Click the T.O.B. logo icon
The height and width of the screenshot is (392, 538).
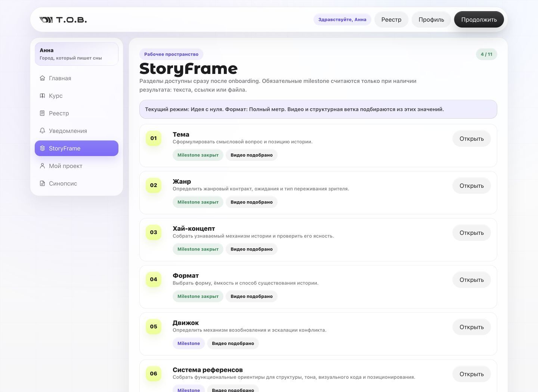(46, 20)
